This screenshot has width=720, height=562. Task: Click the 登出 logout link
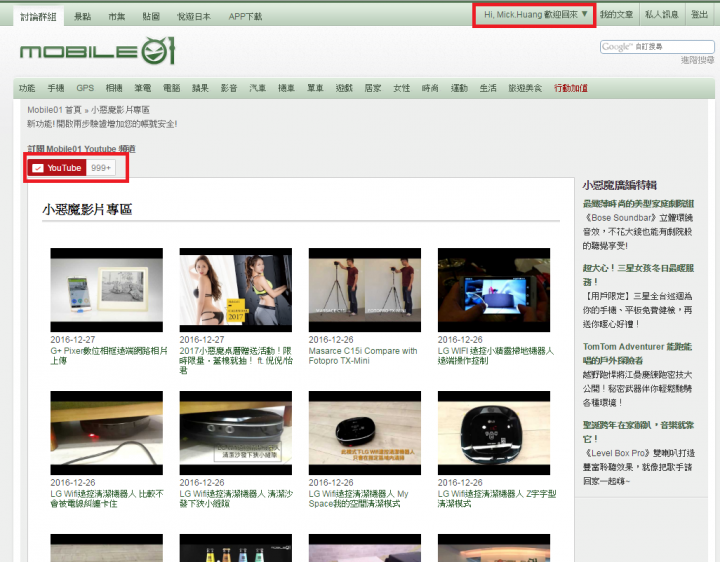tap(699, 15)
